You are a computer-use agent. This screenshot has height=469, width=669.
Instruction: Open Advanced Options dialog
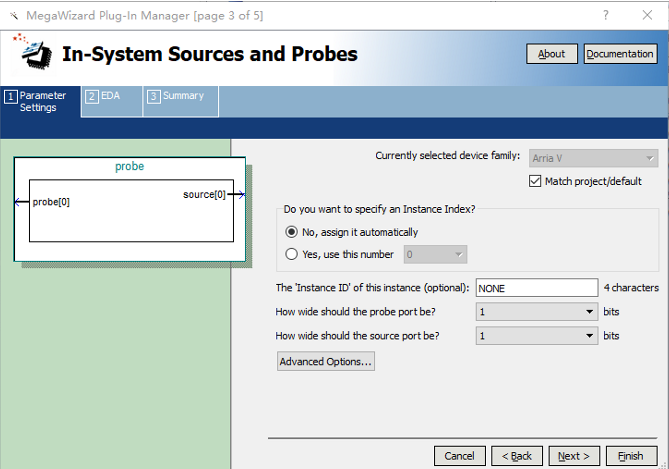coord(326,361)
